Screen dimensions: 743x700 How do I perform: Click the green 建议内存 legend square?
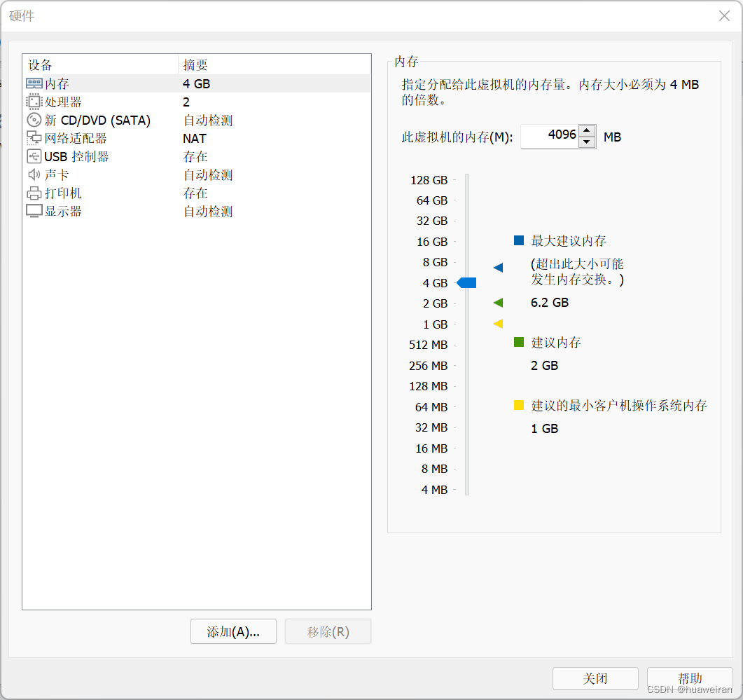pyautogui.click(x=519, y=342)
